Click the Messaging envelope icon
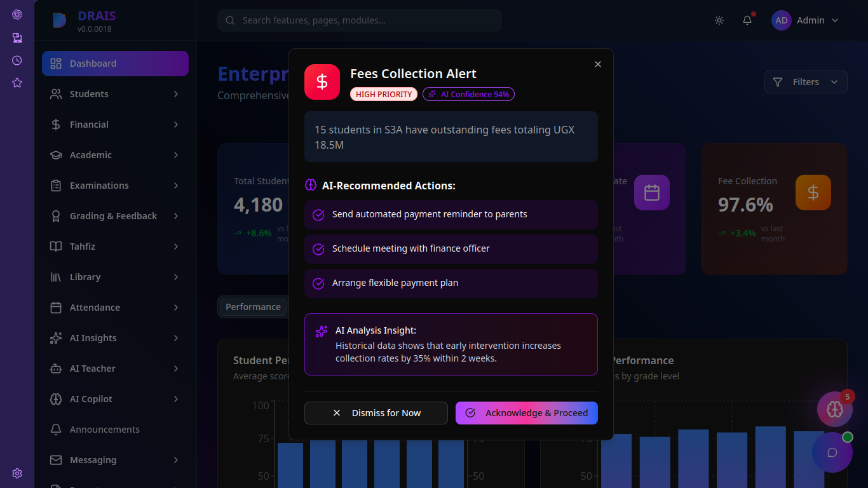Viewport: 868px width, 488px height. pyautogui.click(x=56, y=460)
